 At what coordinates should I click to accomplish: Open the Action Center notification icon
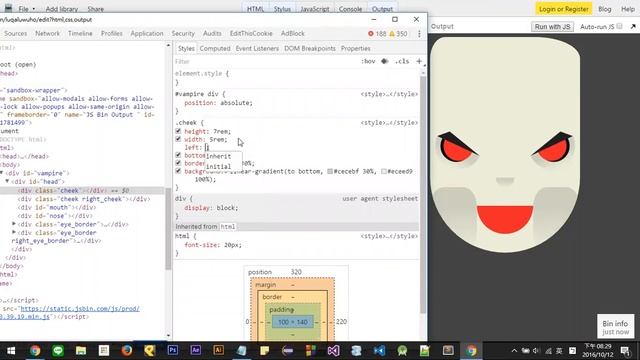coord(624,351)
